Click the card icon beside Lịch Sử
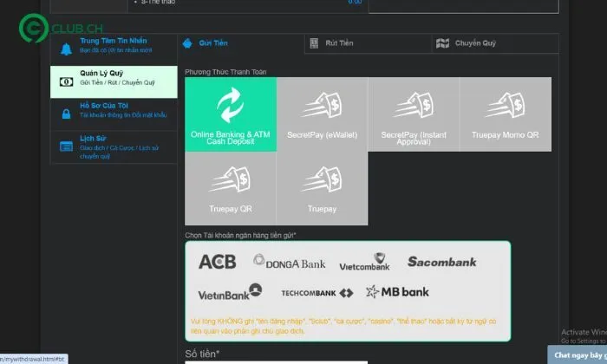This screenshot has width=607, height=364. coord(66,146)
